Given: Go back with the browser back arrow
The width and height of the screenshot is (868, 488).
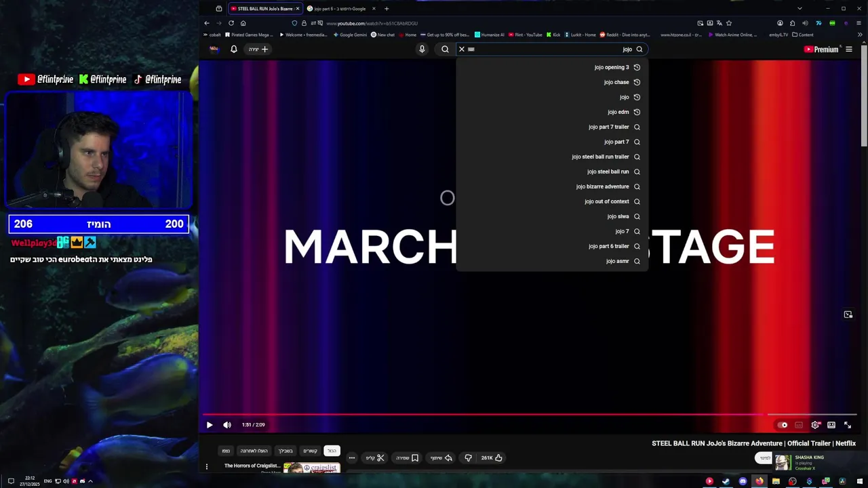Looking at the screenshot, I should point(207,23).
